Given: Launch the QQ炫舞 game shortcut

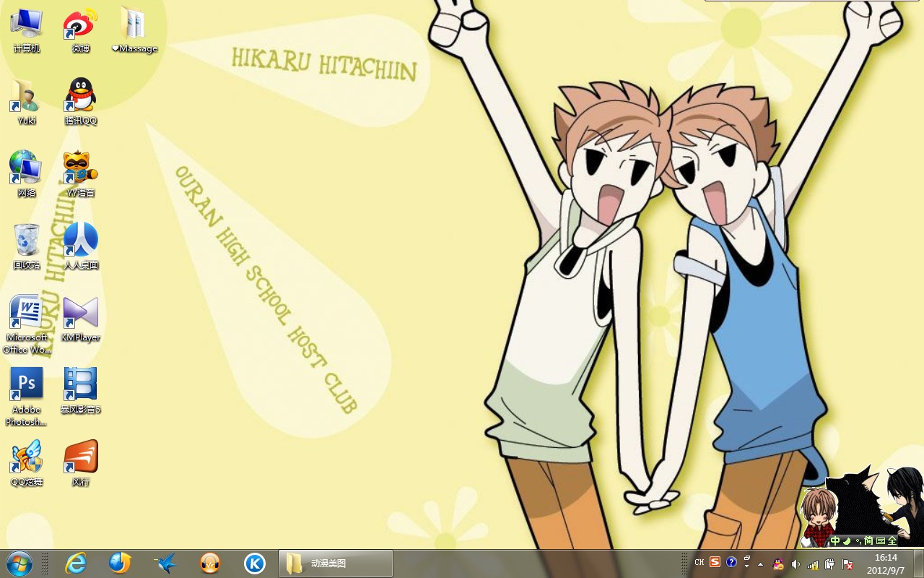Looking at the screenshot, I should pos(27,464).
